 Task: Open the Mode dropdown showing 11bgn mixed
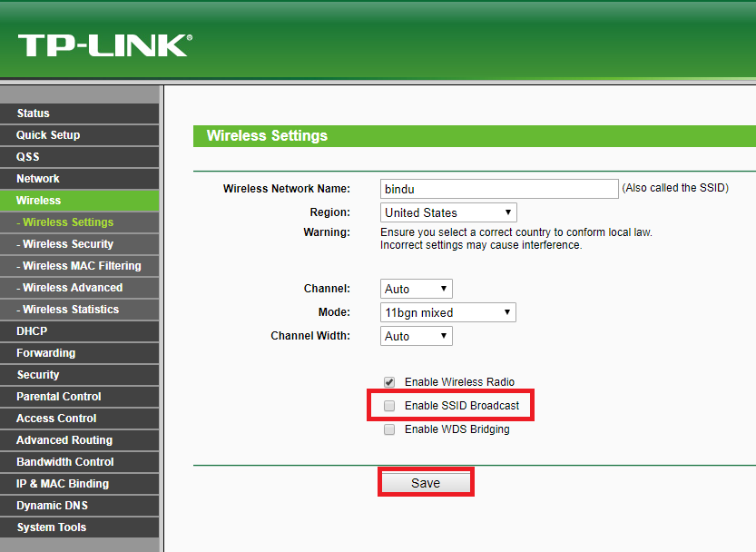(x=448, y=312)
